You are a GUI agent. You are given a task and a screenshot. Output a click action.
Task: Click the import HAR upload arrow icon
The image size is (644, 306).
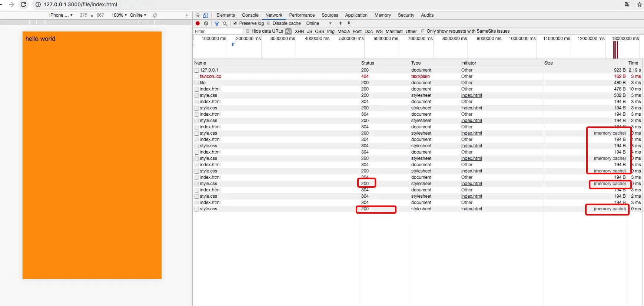click(x=341, y=23)
